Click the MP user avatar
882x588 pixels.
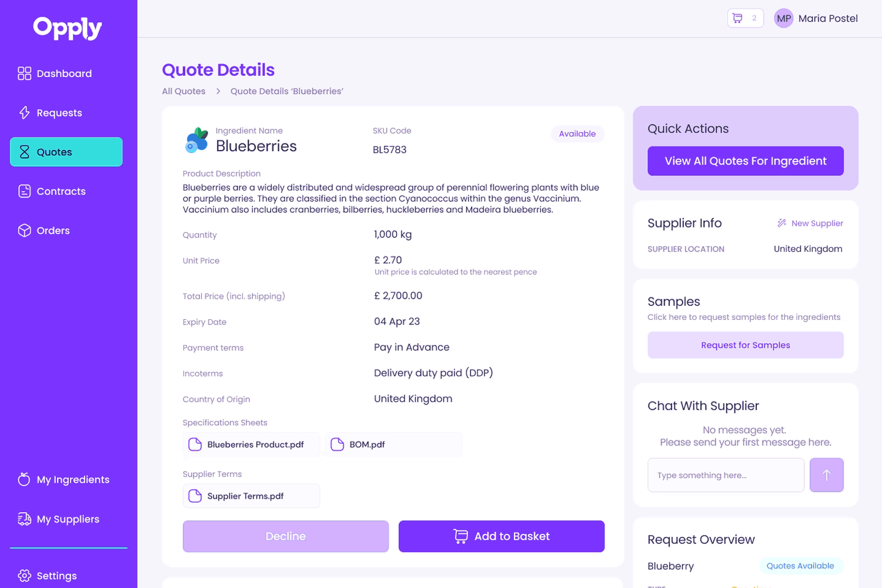click(783, 18)
